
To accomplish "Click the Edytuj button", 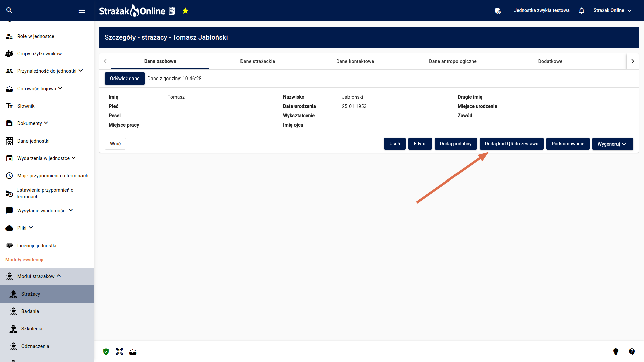I will tap(420, 144).
